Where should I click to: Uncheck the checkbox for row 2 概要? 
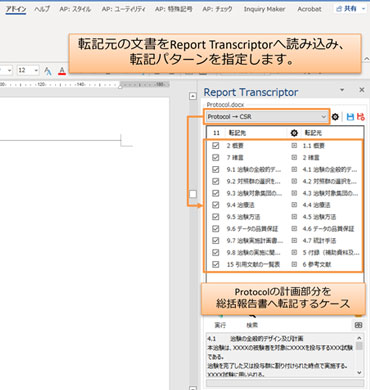[216, 146]
